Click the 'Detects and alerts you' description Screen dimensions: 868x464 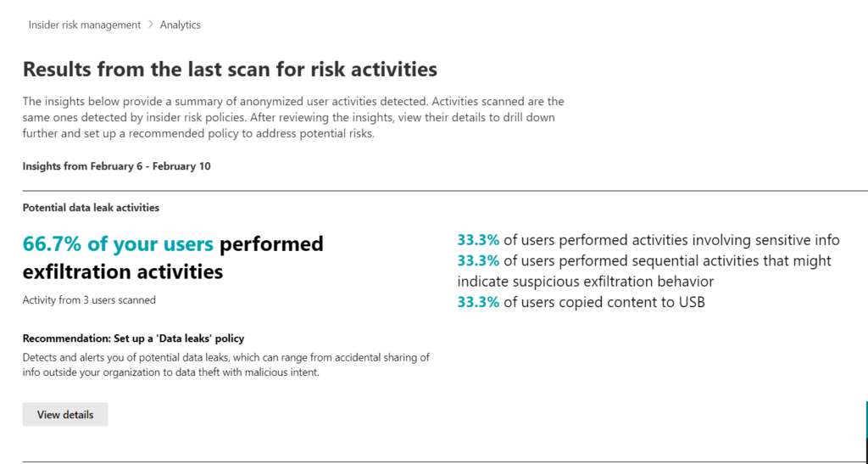click(226, 364)
